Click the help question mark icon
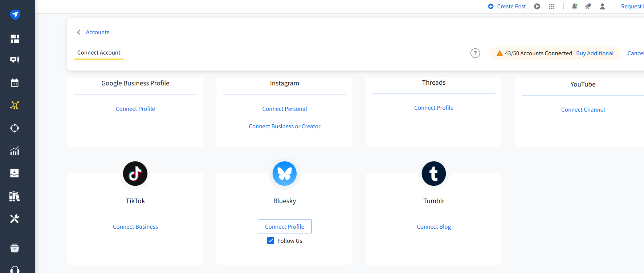This screenshot has height=273, width=644. tap(475, 53)
